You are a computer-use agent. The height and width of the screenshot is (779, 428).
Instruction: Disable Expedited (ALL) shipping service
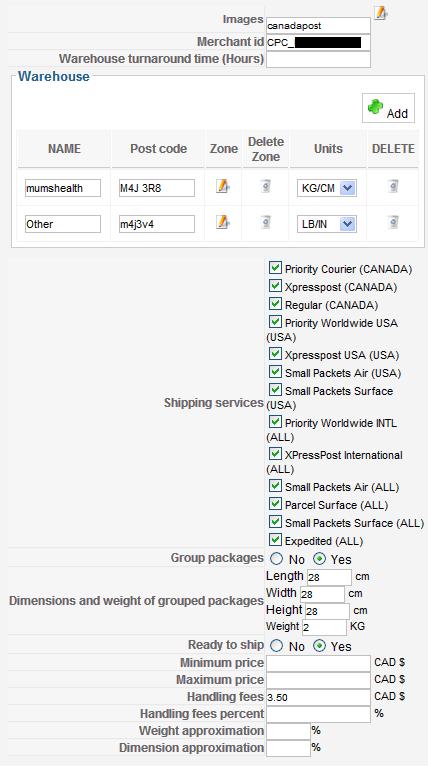[275, 540]
